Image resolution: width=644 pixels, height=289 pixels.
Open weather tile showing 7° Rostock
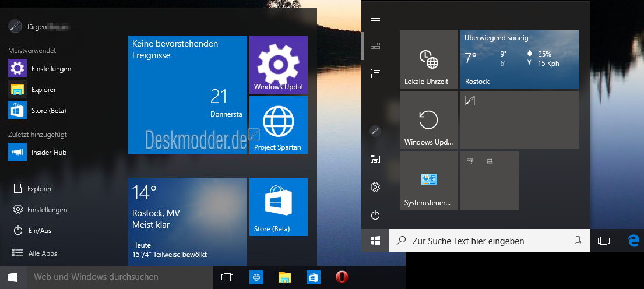click(x=519, y=59)
